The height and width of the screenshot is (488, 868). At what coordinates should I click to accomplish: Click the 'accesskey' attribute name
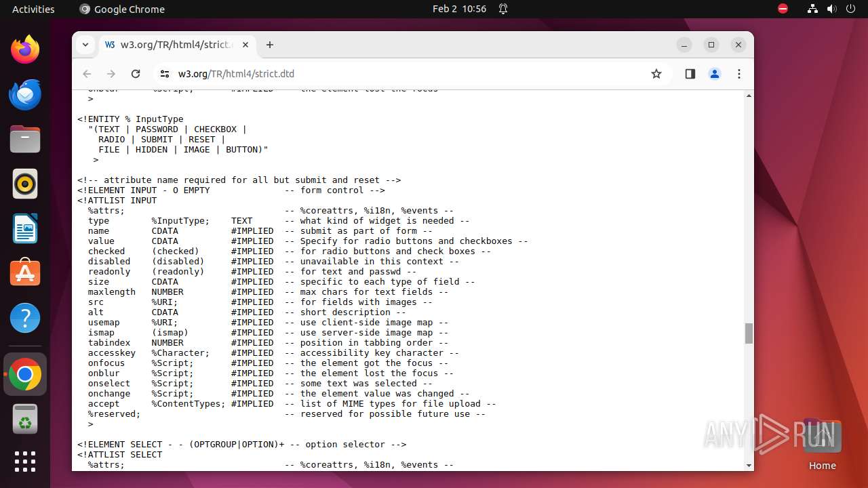(112, 353)
